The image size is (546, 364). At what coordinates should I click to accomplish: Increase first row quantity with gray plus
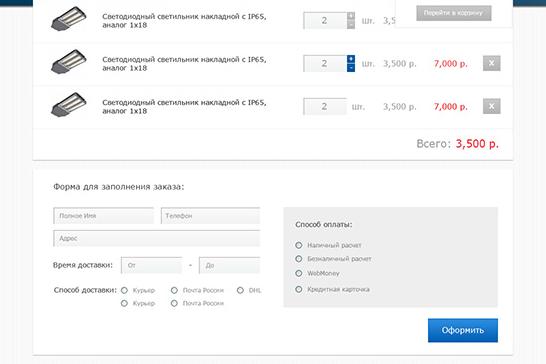tap(351, 16)
